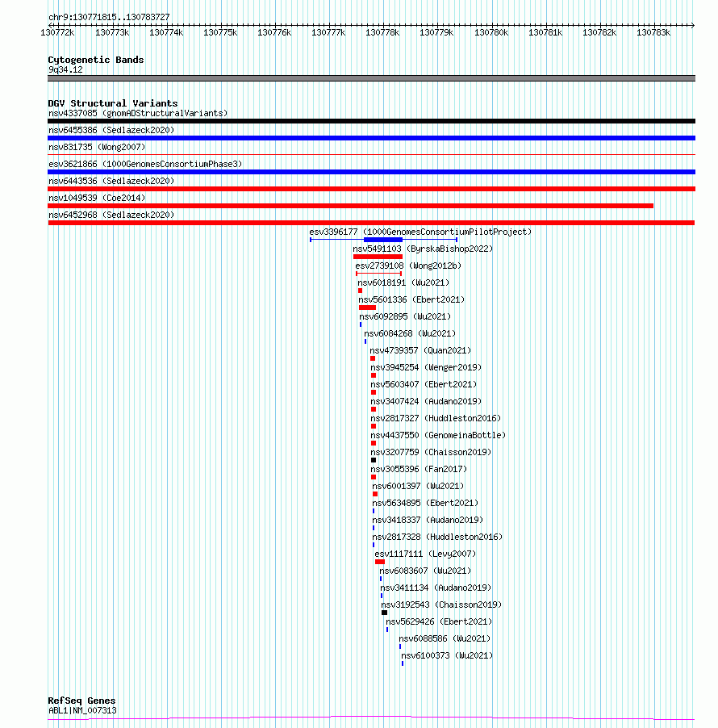Open variant nsv6018191 (Wu2021)
The height and width of the screenshot is (728, 718).
(x=403, y=282)
